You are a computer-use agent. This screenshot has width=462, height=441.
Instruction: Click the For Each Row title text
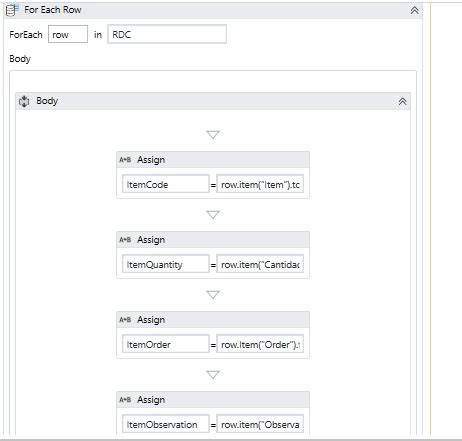(53, 10)
